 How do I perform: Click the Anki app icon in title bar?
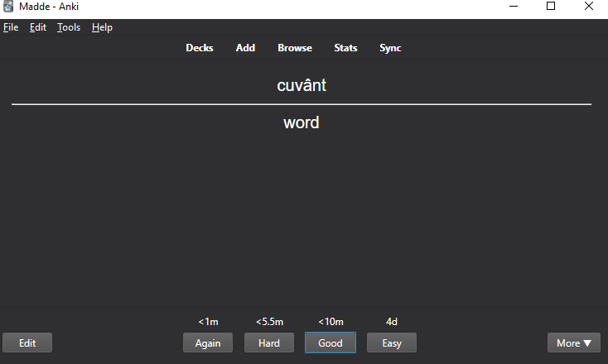pyautogui.click(x=9, y=7)
